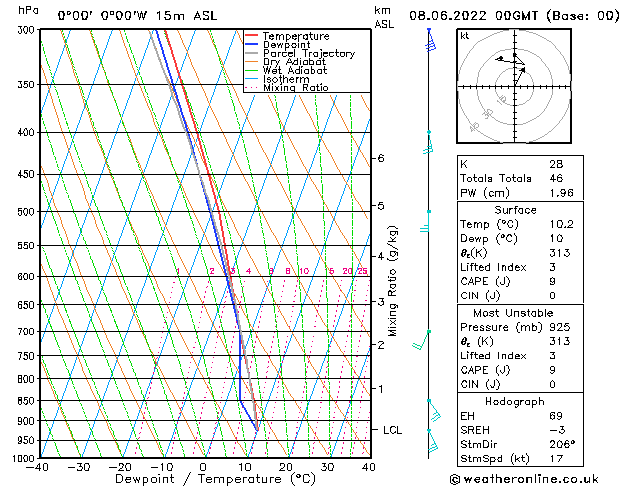Click the 'Most Unstable' section header

tap(513, 313)
